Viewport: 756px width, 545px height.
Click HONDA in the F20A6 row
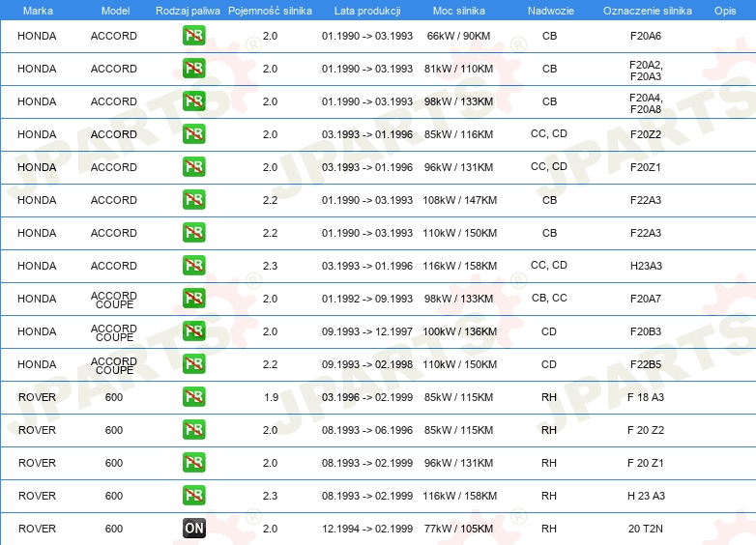coord(37,36)
